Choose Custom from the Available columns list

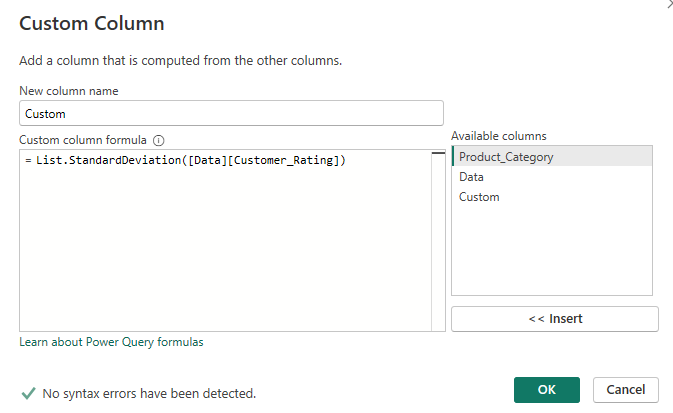(x=479, y=197)
